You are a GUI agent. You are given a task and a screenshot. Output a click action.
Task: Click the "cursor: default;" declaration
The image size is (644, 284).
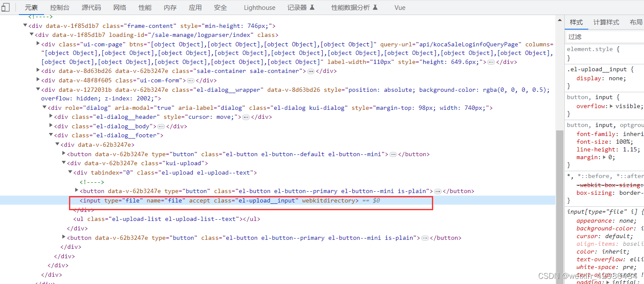click(605, 236)
